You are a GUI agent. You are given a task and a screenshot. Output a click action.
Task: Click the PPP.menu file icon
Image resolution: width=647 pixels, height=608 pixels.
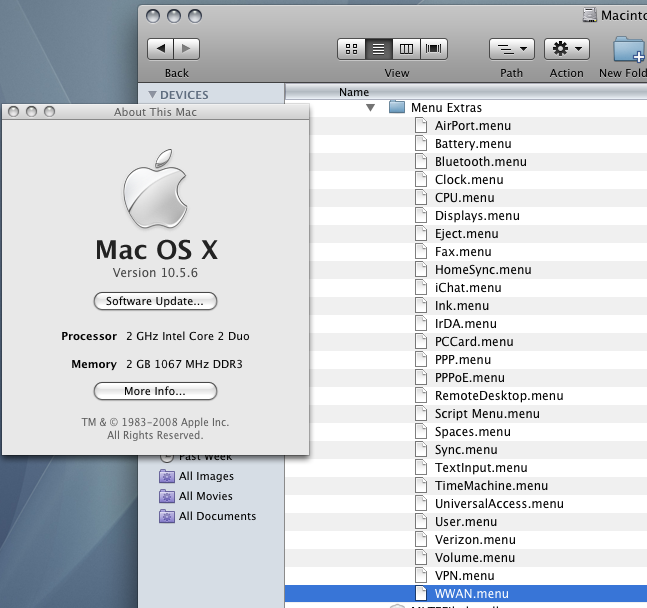pos(421,360)
